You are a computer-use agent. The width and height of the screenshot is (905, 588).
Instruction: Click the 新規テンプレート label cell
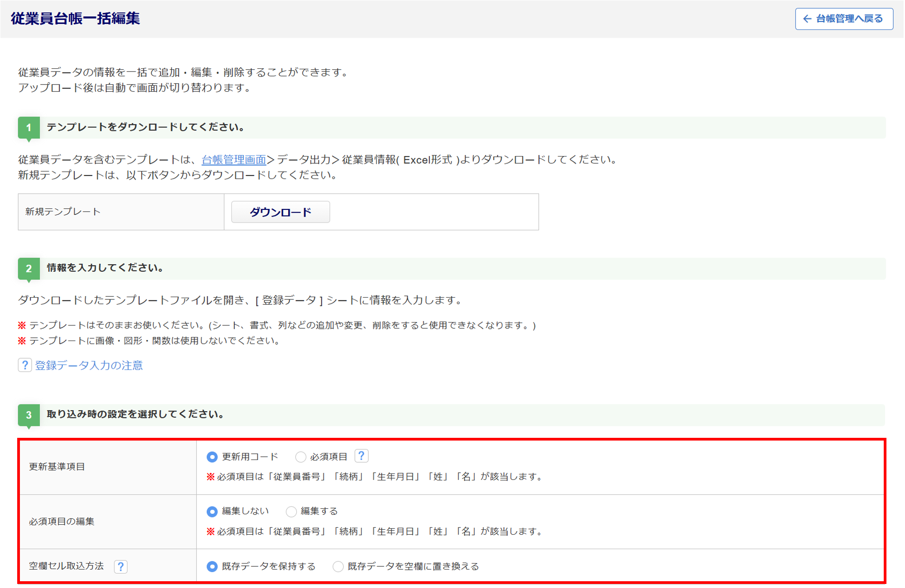63,212
